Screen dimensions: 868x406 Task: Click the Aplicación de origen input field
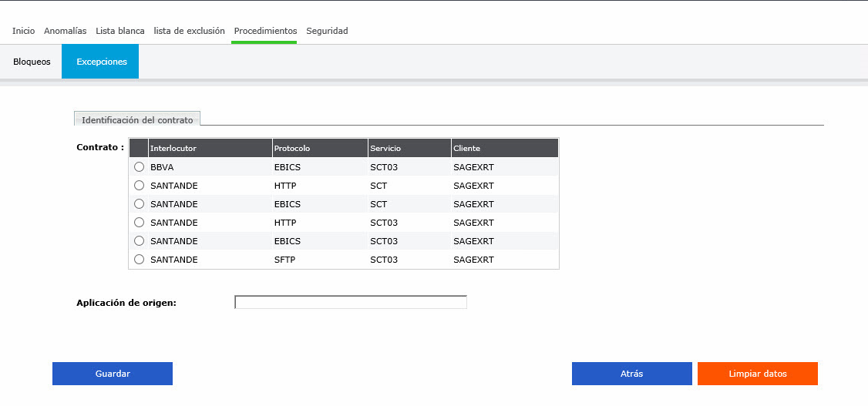coord(350,302)
